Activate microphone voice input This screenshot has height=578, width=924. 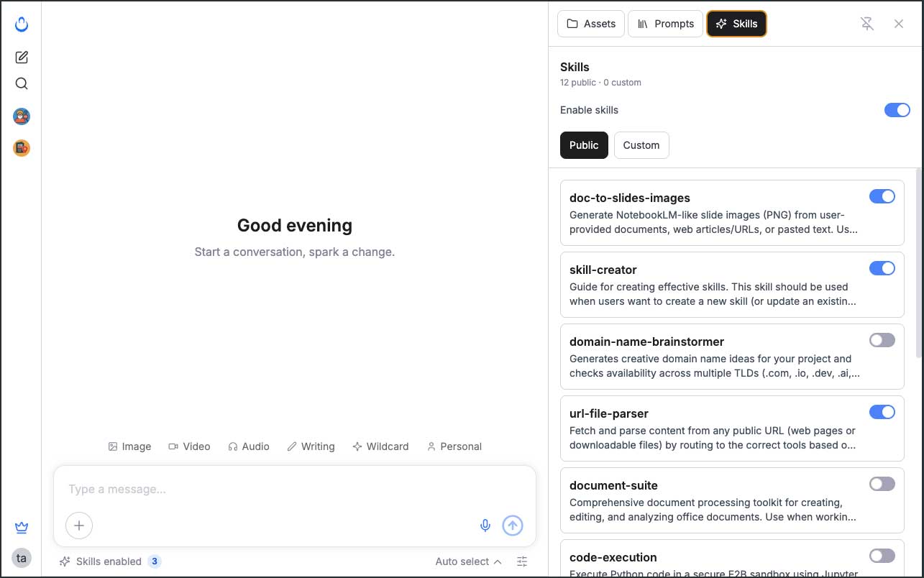tap(485, 526)
